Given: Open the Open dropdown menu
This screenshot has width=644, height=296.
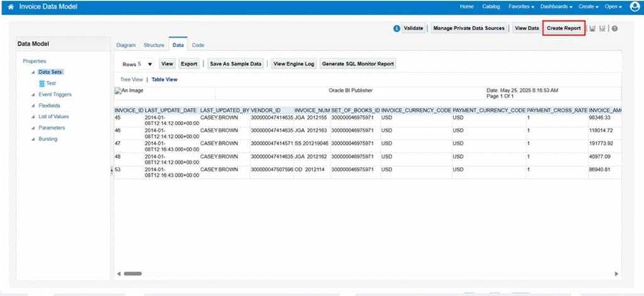Looking at the screenshot, I should 614,6.
